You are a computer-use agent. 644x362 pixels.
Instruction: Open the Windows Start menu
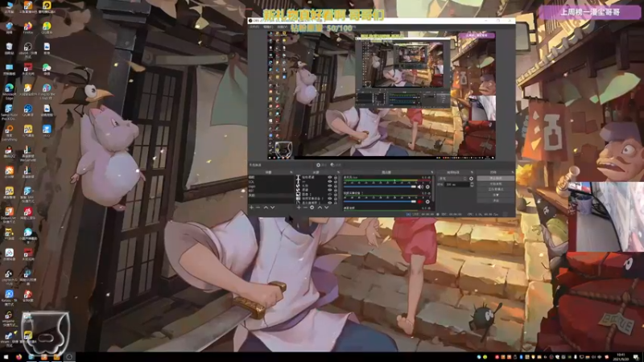point(6,357)
